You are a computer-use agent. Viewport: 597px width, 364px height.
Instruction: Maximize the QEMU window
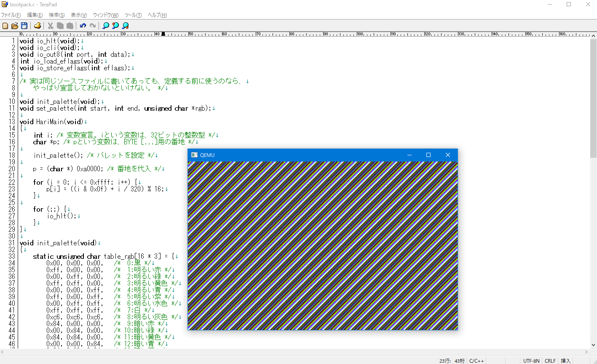(428, 155)
